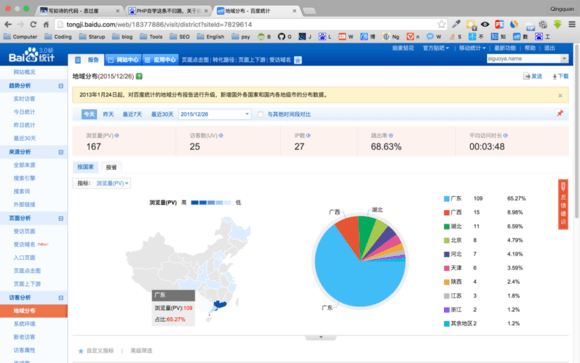This screenshot has width=580, height=363.
Task: Select 搜索引擎 in the sidebar menu
Action: (x=24, y=178)
